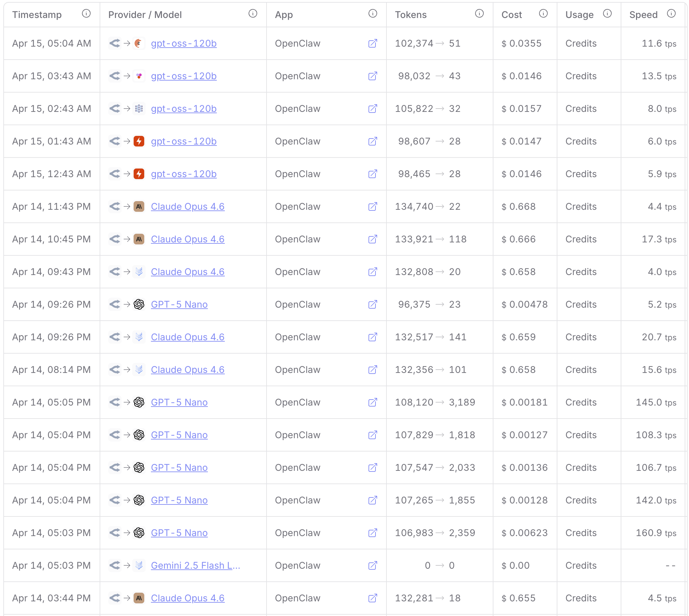Open external link icon in the Gemini 2.5 Flash row
Image resolution: width=689 pixels, height=616 pixels.
(373, 566)
